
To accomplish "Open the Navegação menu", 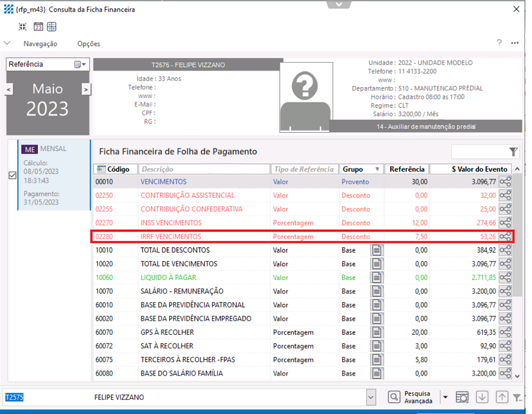I will 40,44.
